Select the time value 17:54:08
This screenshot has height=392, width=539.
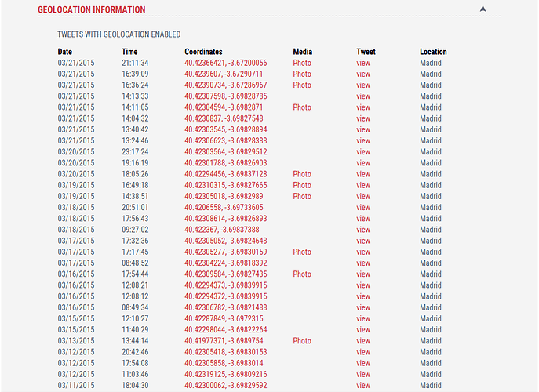[x=135, y=363]
